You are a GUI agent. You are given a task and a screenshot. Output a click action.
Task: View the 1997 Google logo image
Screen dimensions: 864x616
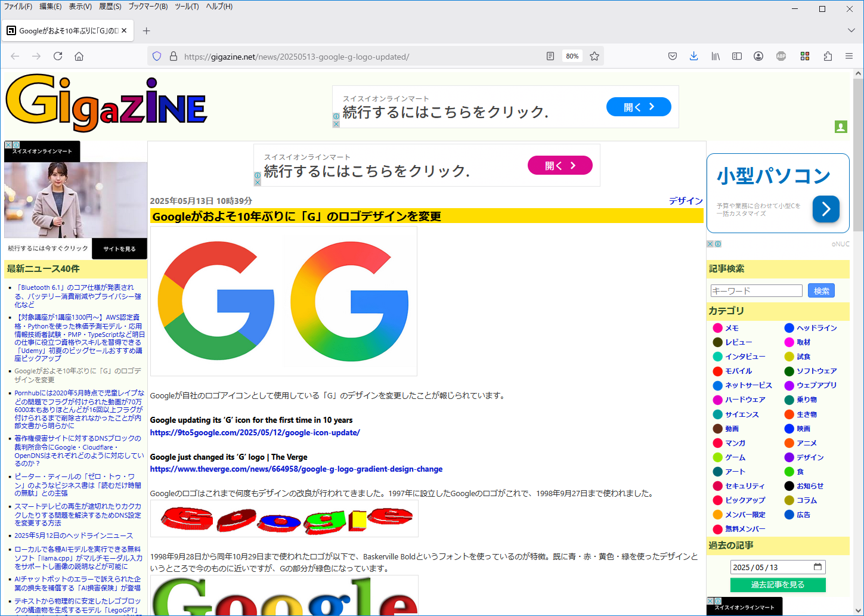pyautogui.click(x=284, y=519)
